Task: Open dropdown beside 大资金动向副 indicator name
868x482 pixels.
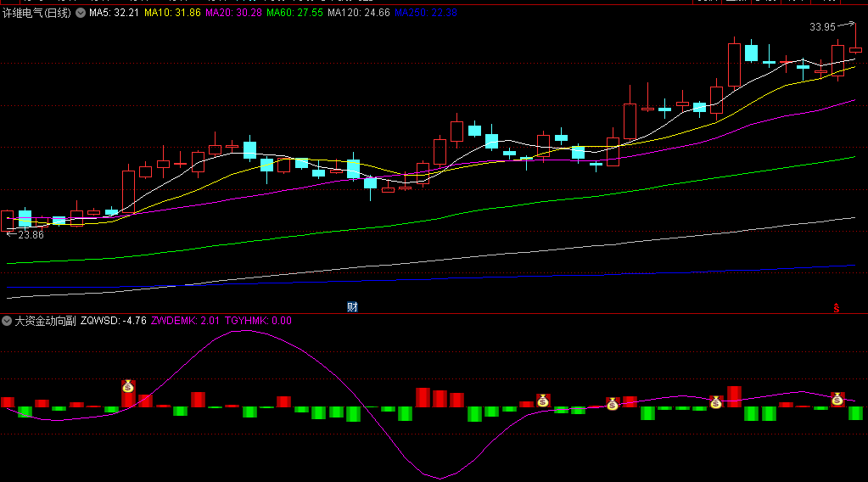Action: 7,321
